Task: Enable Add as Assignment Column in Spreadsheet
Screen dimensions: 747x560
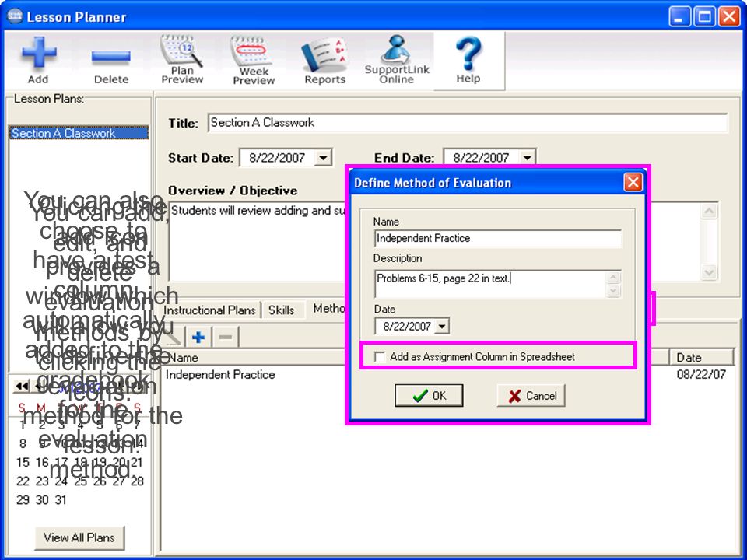Action: (x=380, y=357)
